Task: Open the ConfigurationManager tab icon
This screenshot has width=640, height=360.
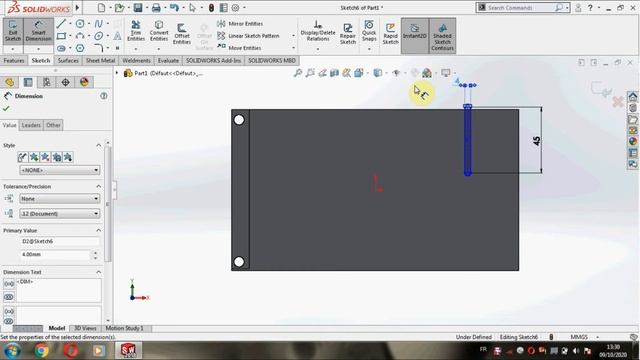Action: pyautogui.click(x=47, y=82)
